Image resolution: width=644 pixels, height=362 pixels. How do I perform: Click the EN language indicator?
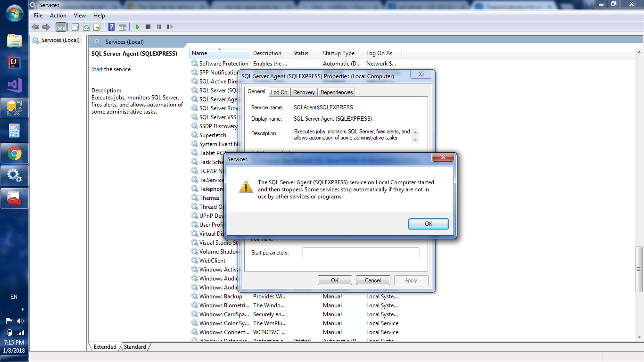pos(14,297)
